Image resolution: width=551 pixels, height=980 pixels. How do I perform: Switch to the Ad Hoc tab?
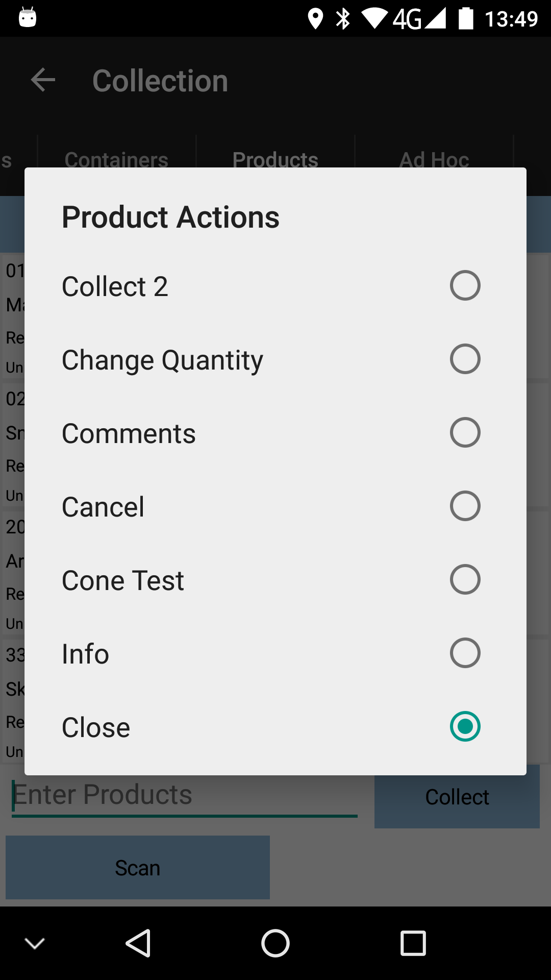[x=434, y=160]
